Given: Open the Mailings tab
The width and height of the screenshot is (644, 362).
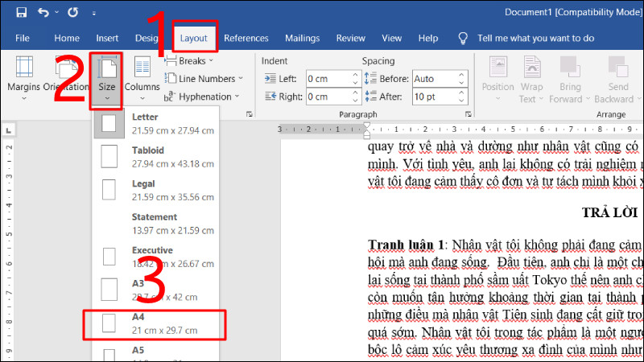Looking at the screenshot, I should 302,38.
